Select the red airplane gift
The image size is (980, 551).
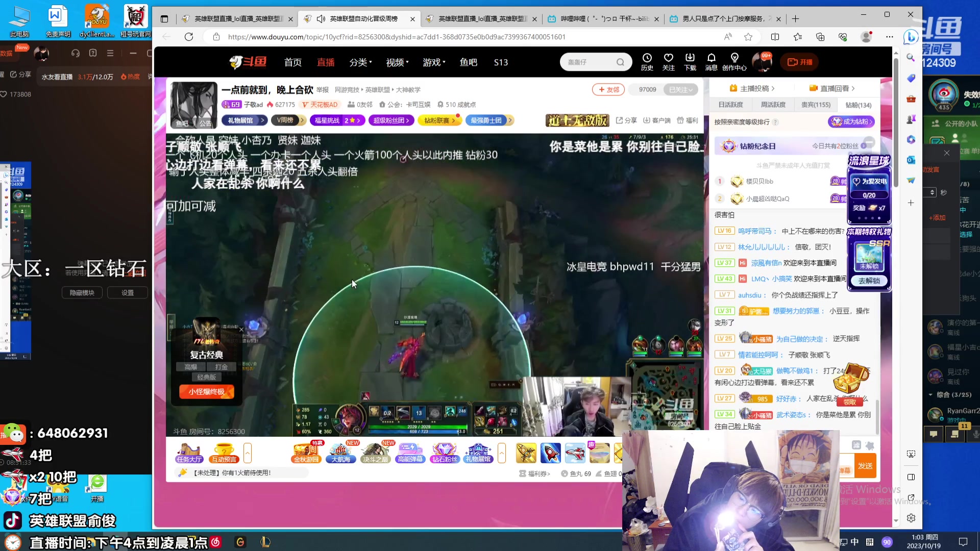pyautogui.click(x=575, y=453)
